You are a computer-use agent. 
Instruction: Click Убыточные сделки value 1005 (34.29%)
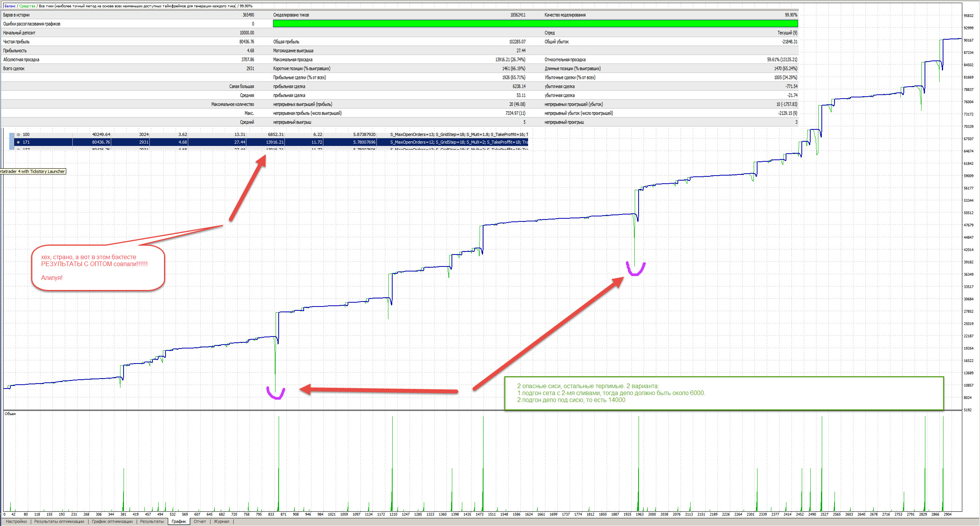coord(786,77)
